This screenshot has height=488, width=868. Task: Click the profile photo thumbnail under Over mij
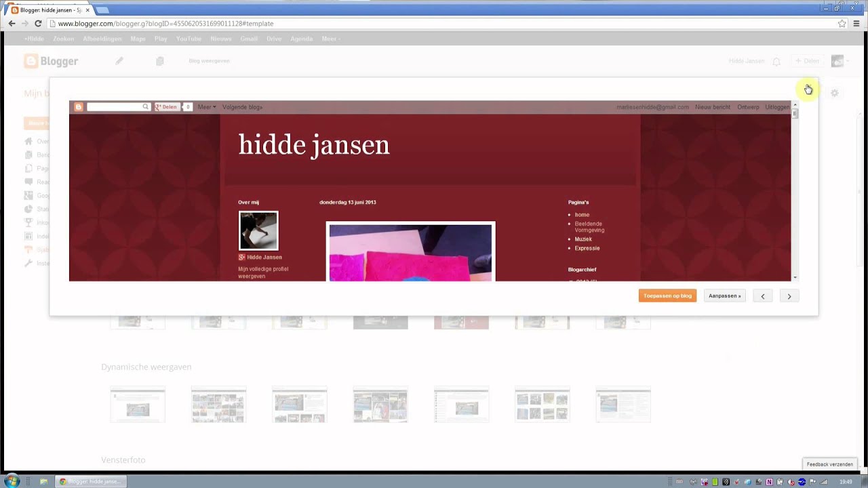pyautogui.click(x=258, y=230)
